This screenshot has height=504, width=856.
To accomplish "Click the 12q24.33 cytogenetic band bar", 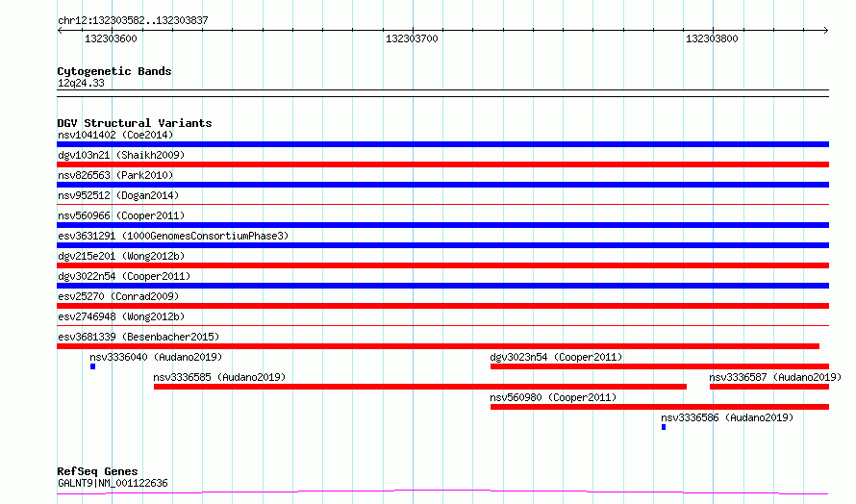I will coord(442,93).
